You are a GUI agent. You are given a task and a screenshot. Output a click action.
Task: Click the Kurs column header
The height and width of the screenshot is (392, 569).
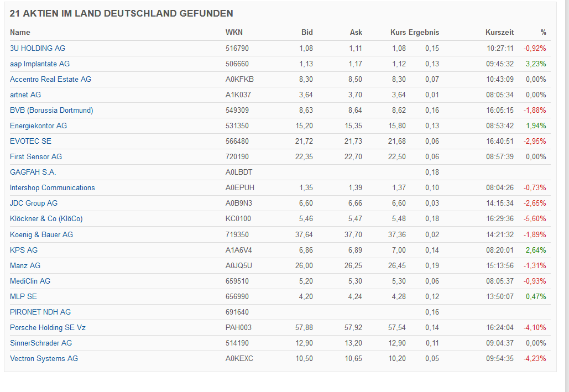click(x=398, y=32)
